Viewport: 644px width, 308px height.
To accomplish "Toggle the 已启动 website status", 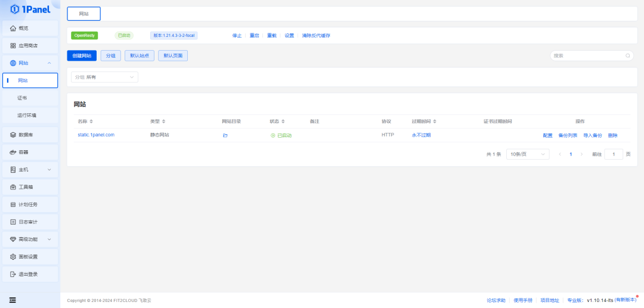I will 281,135.
